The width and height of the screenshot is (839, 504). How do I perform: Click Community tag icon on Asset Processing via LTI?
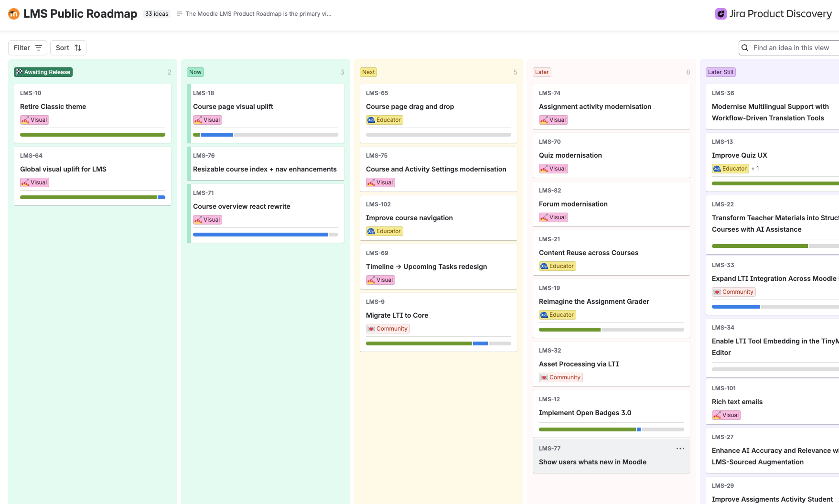tap(544, 377)
